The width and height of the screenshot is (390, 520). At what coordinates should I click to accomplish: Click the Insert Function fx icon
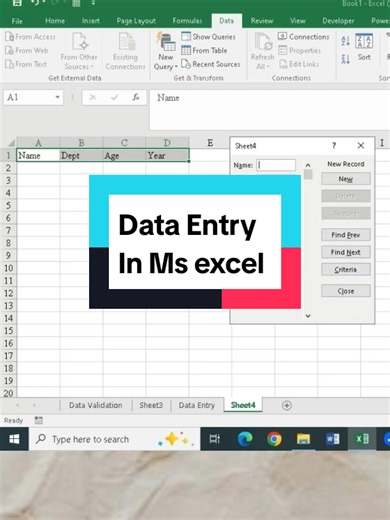pyautogui.click(x=136, y=97)
